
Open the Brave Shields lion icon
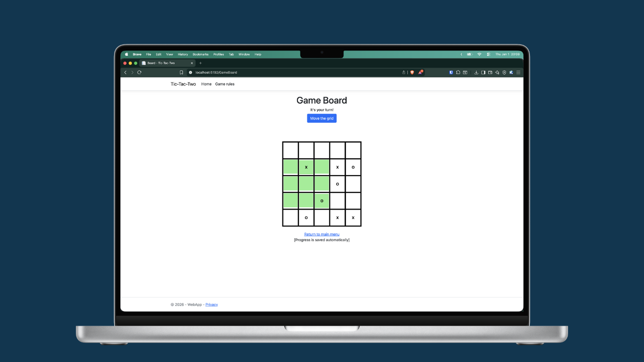[412, 72]
